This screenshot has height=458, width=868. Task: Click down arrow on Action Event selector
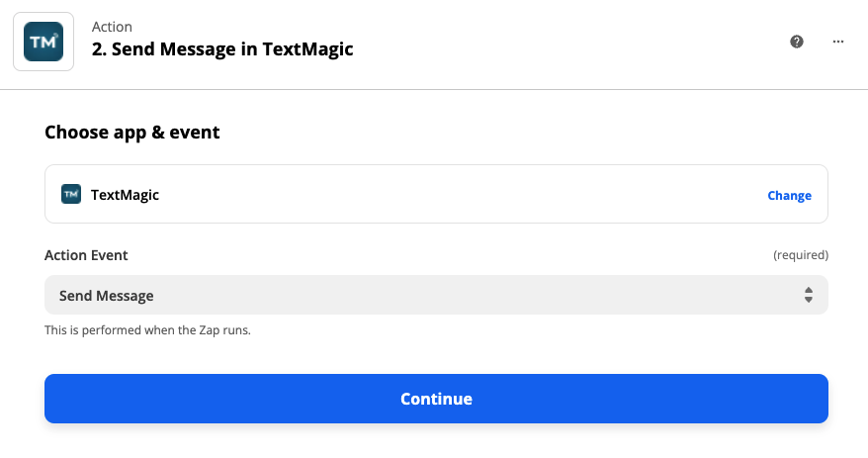pos(809,300)
